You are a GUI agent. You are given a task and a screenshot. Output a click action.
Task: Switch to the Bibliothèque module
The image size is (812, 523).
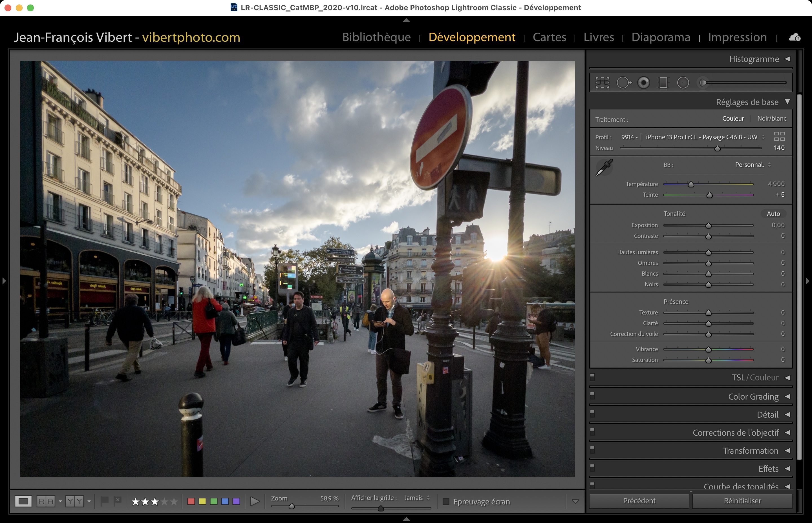click(376, 37)
